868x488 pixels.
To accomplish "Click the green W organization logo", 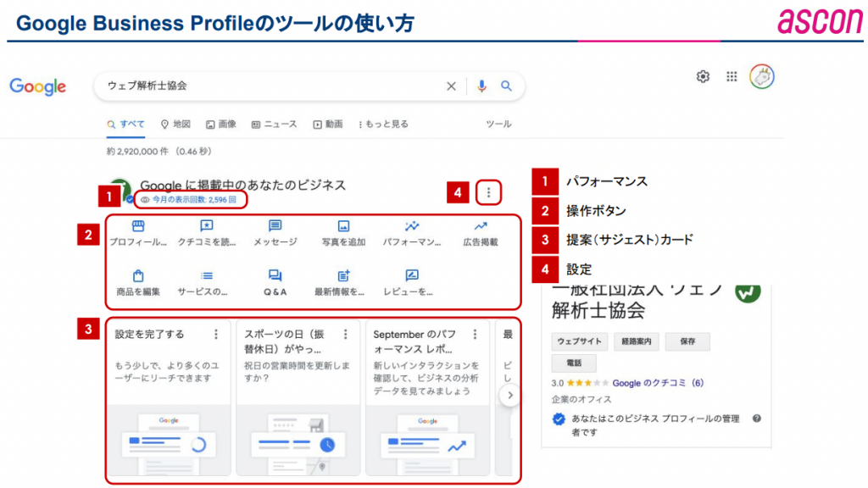I will pyautogui.click(x=748, y=292).
